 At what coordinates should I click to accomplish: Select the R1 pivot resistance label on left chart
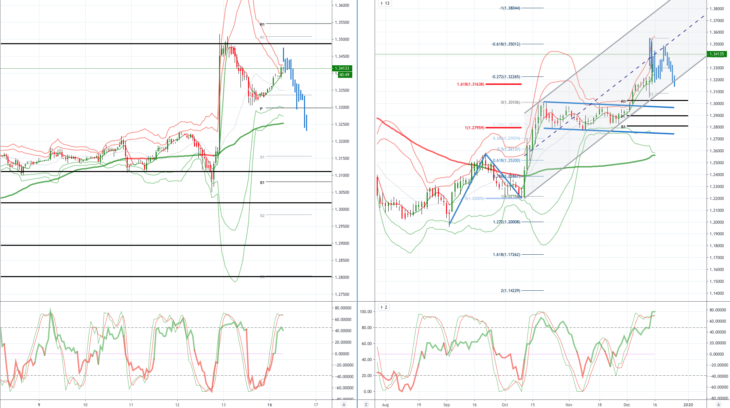click(x=262, y=24)
